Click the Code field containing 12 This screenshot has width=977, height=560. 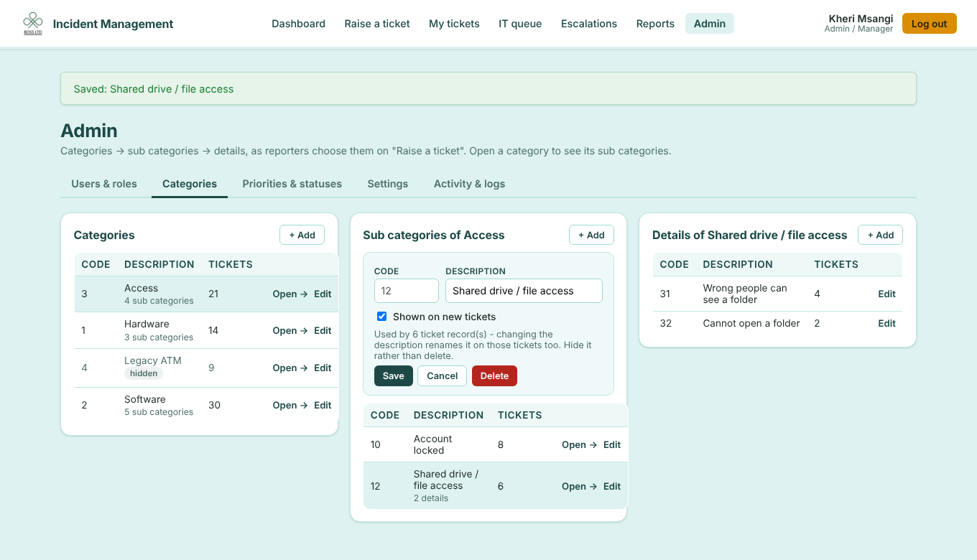(407, 291)
